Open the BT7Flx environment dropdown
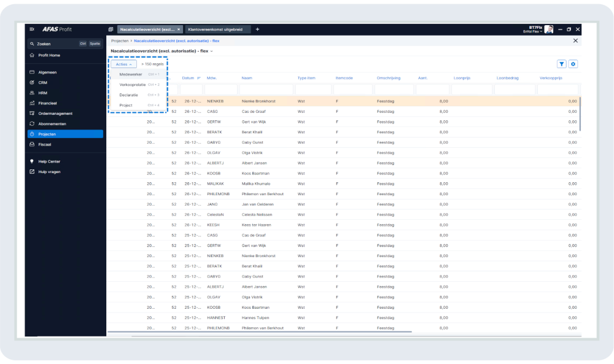This screenshot has height=364, width=614. (x=533, y=29)
